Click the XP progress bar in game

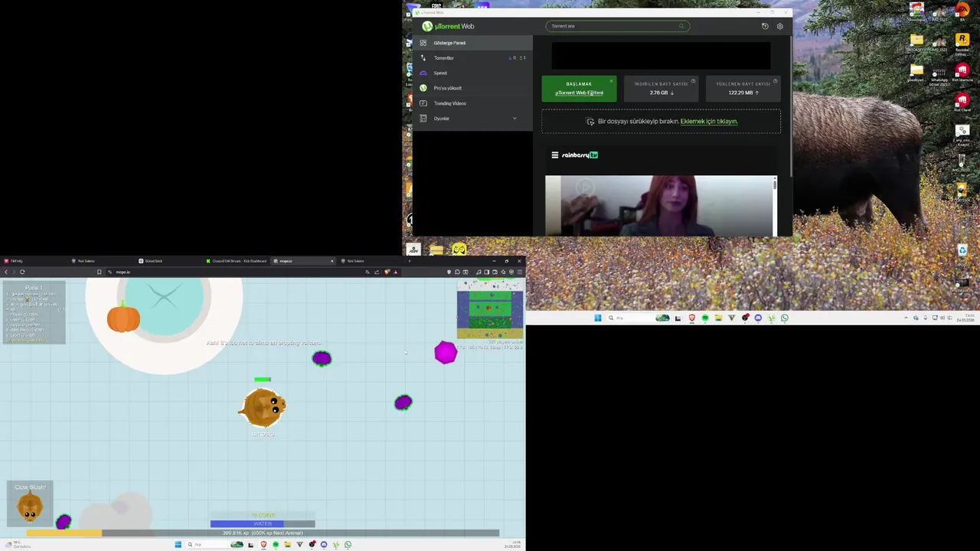pyautogui.click(x=263, y=533)
